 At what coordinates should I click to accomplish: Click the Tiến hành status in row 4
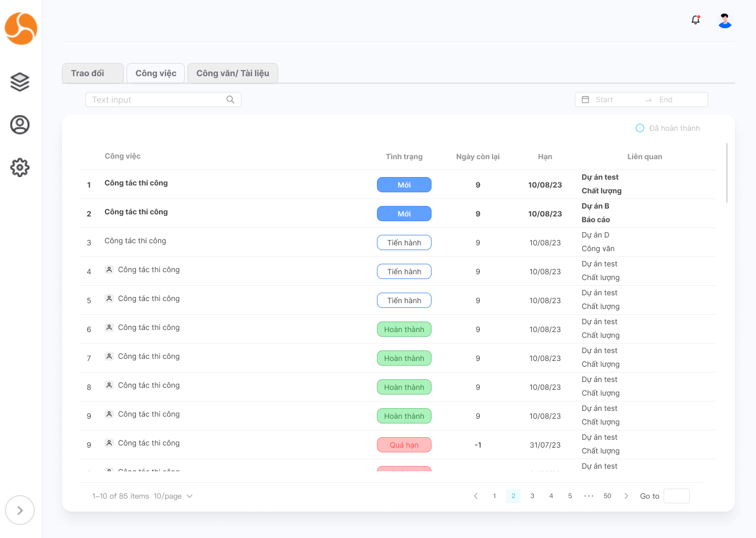tap(404, 272)
